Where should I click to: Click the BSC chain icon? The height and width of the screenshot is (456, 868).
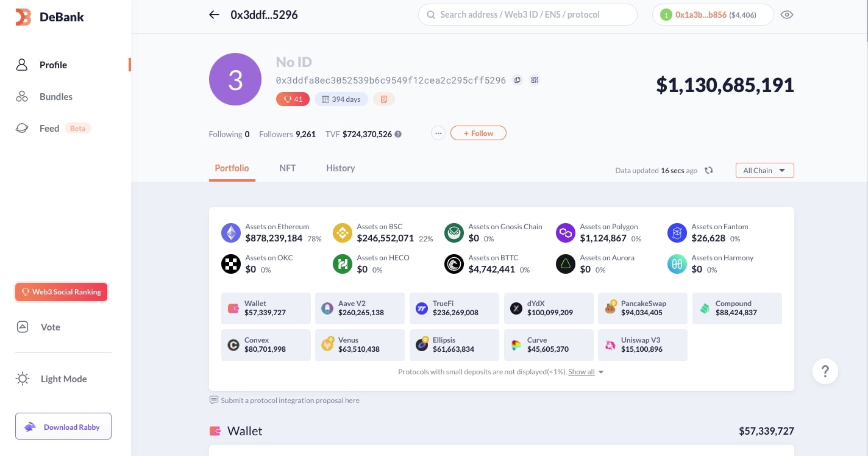343,232
